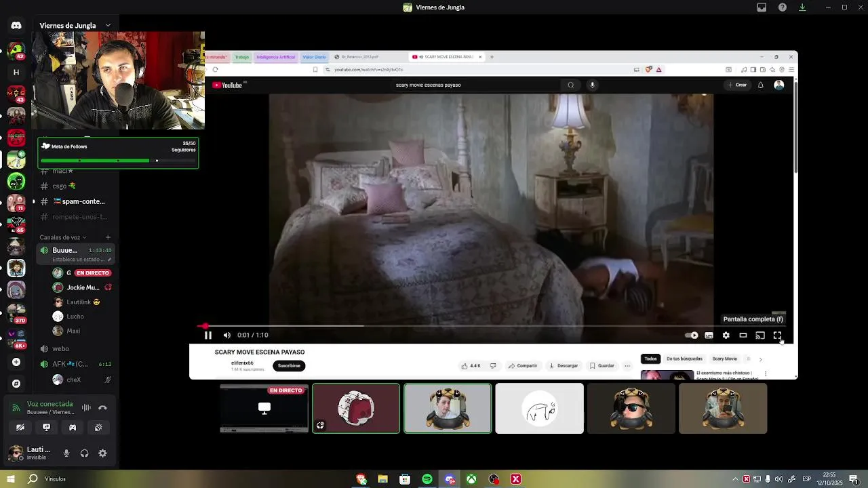The height and width of the screenshot is (488, 868).
Task: Go to YouTube home logo
Action: 229,85
